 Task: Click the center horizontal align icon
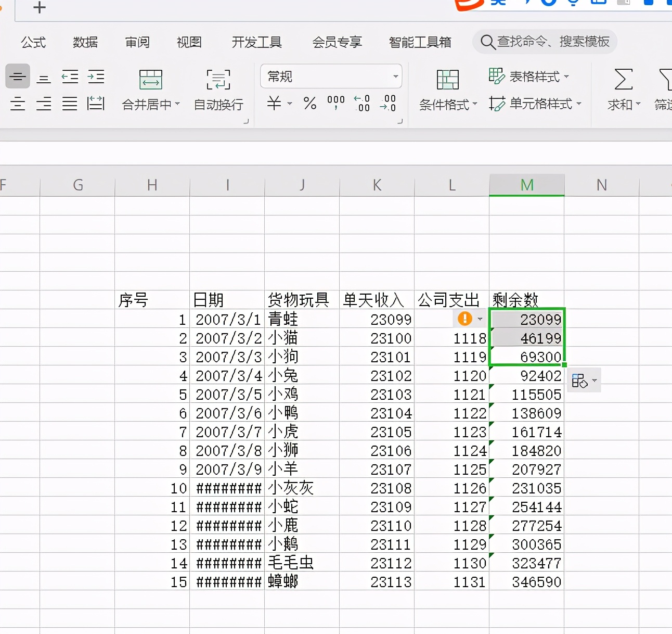point(18,104)
